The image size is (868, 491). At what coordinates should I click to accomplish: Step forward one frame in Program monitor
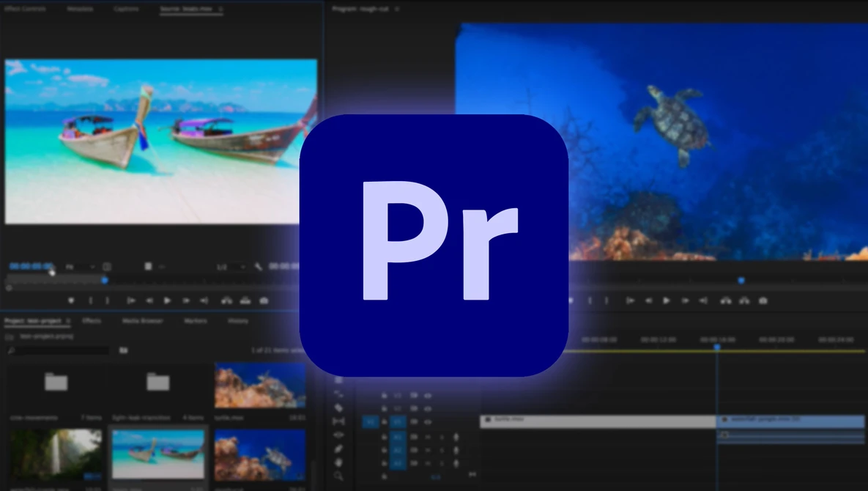686,300
